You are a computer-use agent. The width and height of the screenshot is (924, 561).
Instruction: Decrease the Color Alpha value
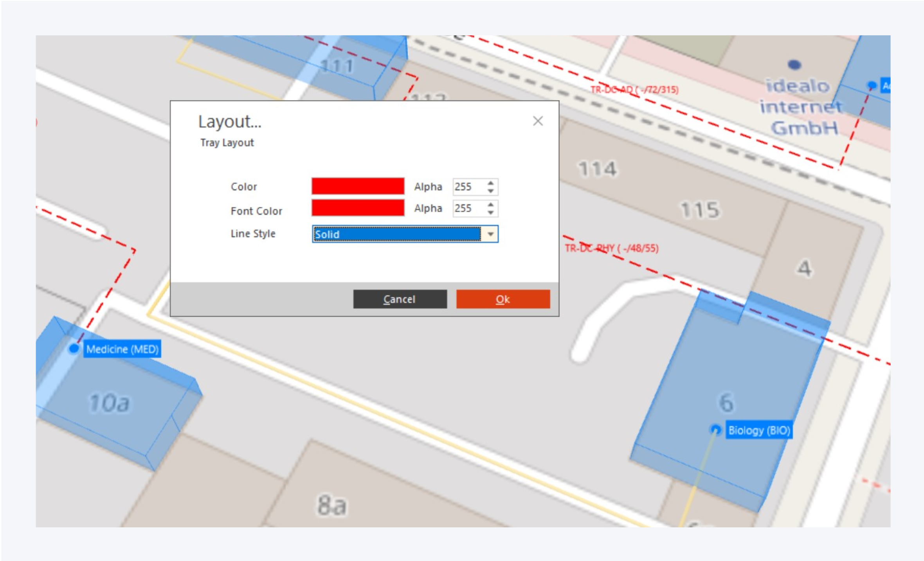(491, 191)
